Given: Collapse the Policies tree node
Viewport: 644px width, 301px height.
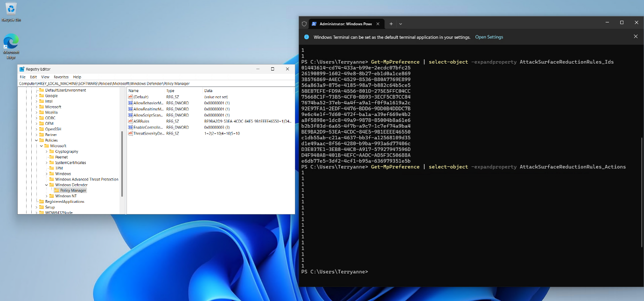Looking at the screenshot, I should 35,140.
